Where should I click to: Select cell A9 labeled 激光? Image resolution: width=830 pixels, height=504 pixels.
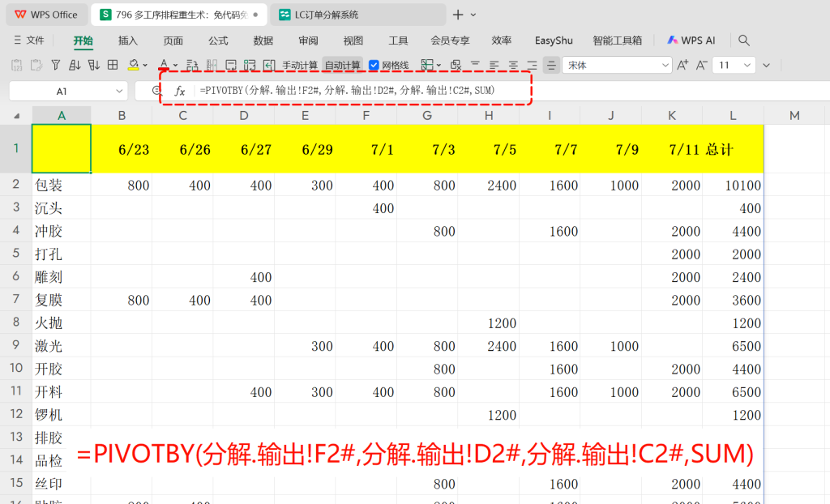click(62, 346)
